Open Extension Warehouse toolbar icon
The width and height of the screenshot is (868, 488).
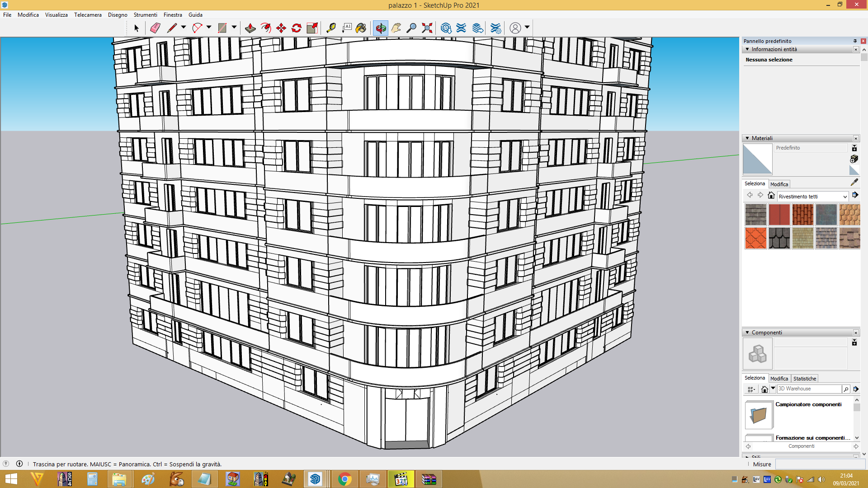(x=461, y=28)
